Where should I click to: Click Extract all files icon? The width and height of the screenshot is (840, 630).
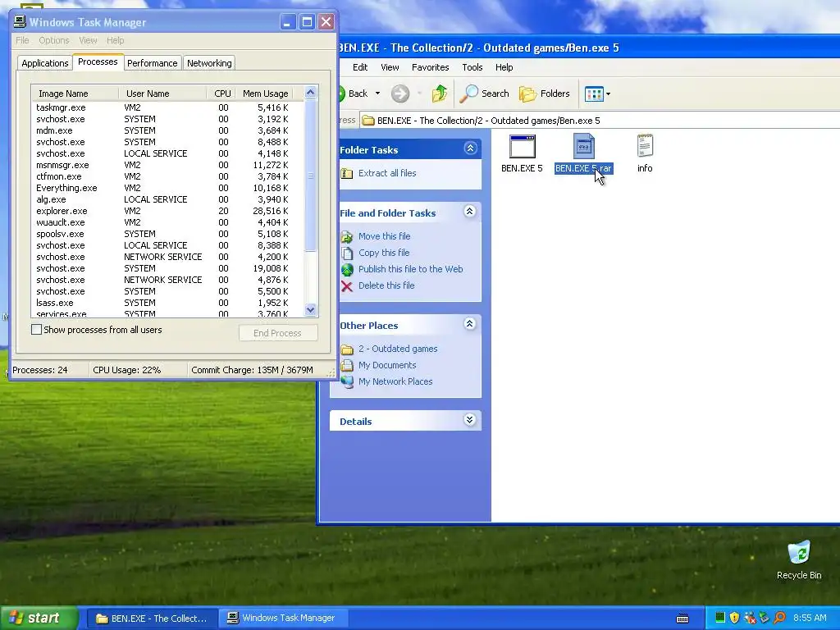coord(347,173)
